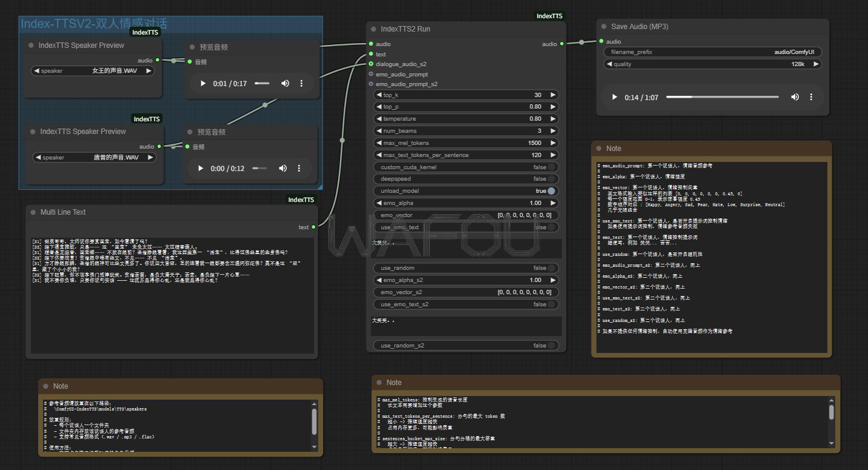Click into the Multi Line Text dialogue area
Viewport: 868px width, 470px height.
coord(173,295)
